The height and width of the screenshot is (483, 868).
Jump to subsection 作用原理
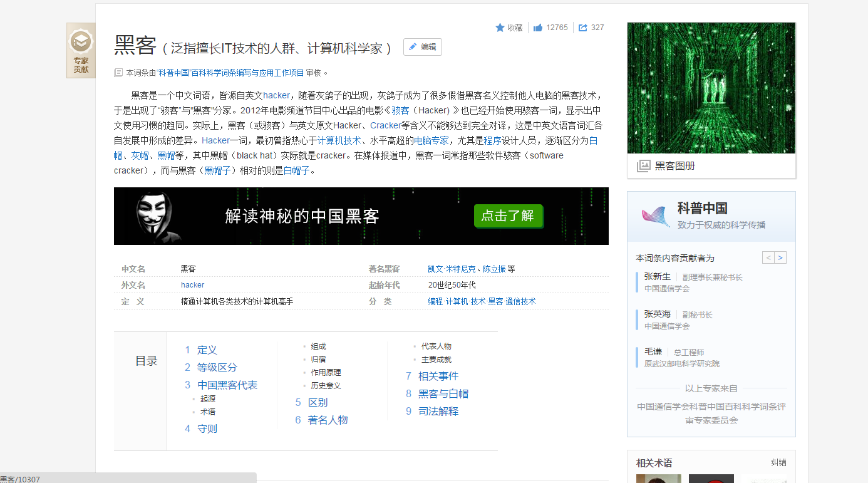[326, 373]
